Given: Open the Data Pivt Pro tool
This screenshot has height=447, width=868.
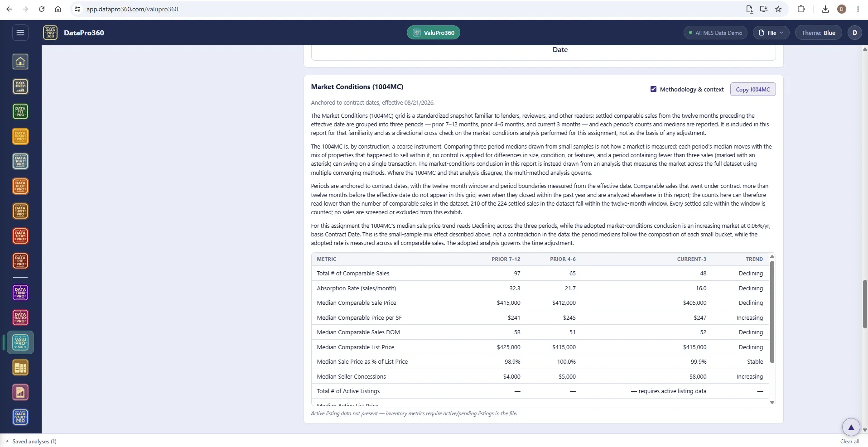Looking at the screenshot, I should coord(20,161).
